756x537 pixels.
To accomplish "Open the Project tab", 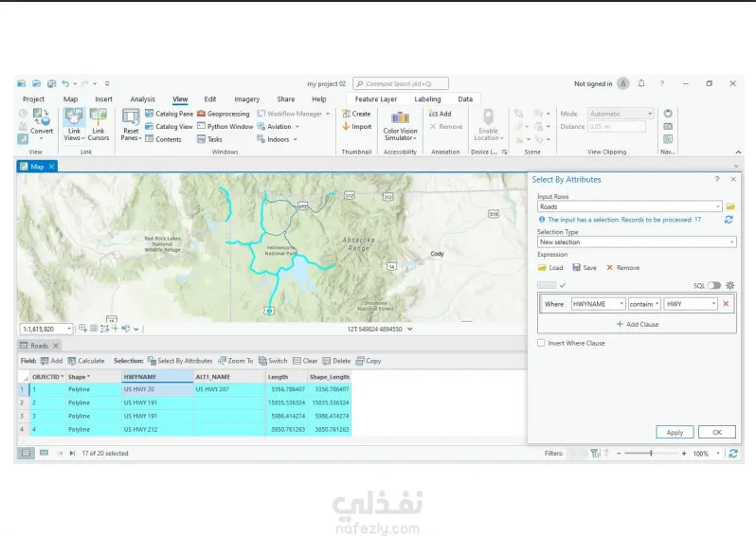I will click(x=33, y=98).
